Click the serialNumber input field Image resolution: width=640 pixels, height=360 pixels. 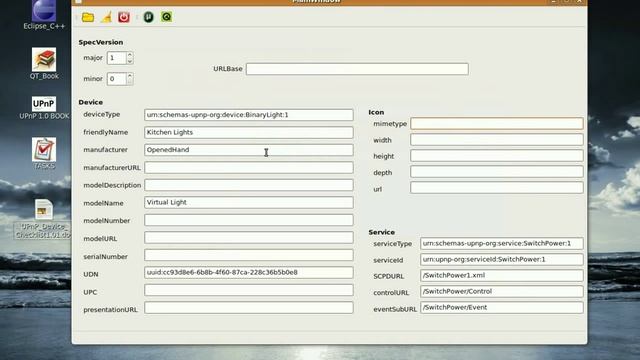(x=249, y=255)
